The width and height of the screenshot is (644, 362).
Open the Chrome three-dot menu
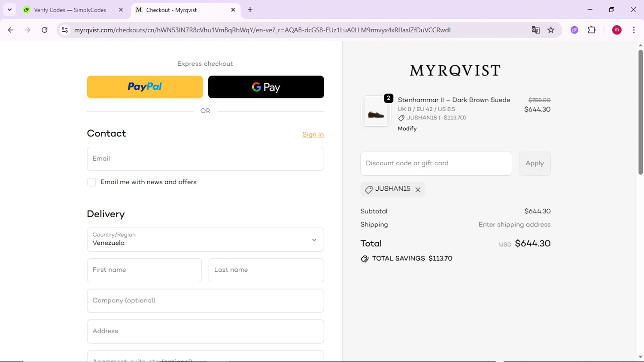point(634,30)
